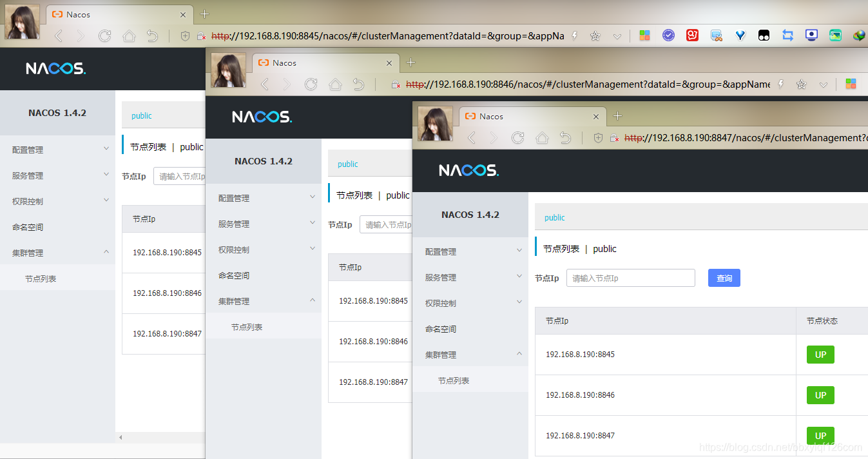Expand 服务管理 in the 8846 window sidebar
Screen dimensions: 868x459
pos(264,224)
